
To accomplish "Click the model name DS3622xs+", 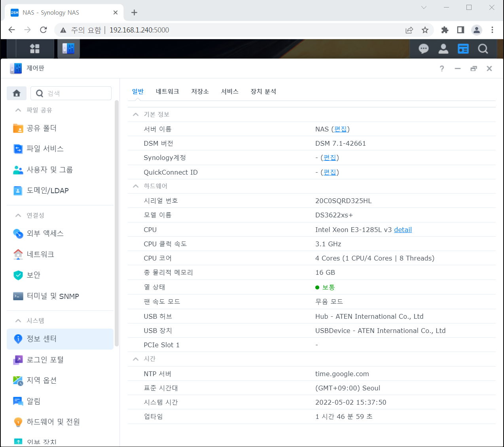I will pos(334,215).
